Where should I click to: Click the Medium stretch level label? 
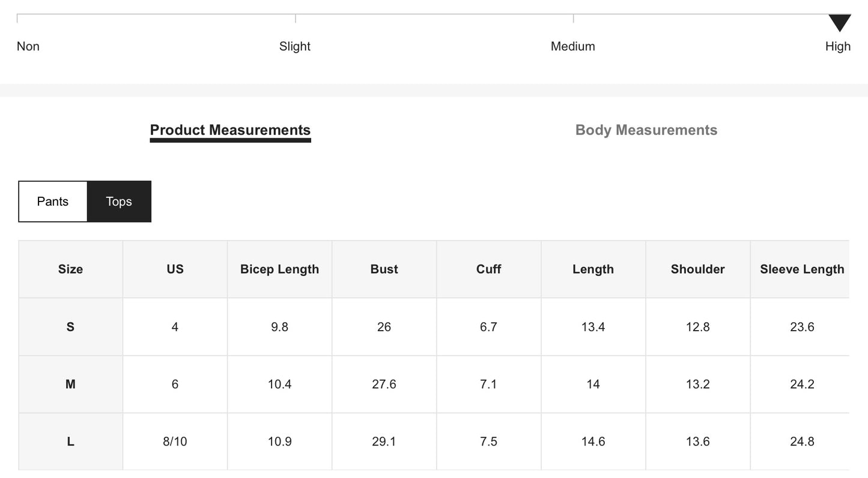coord(573,46)
